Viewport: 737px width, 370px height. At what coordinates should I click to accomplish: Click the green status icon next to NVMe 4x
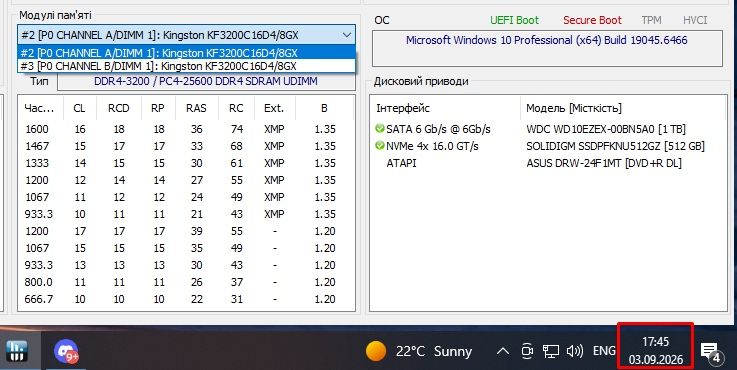click(x=380, y=146)
